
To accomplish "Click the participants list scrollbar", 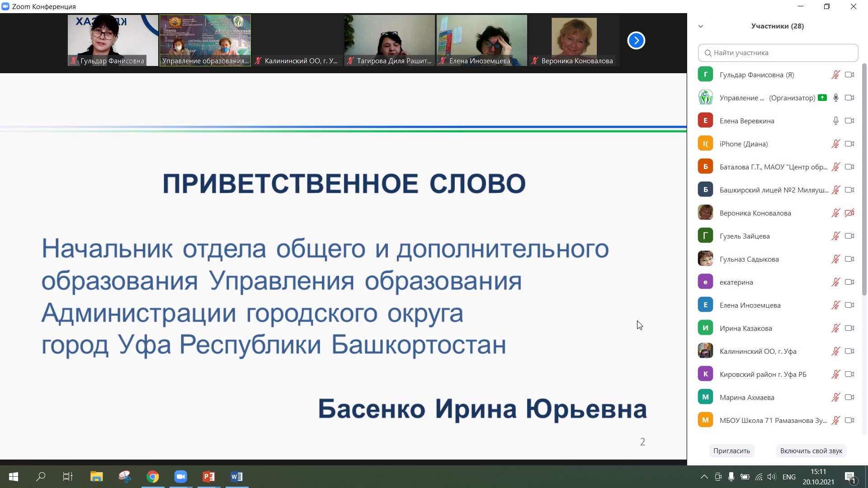I will [864, 181].
